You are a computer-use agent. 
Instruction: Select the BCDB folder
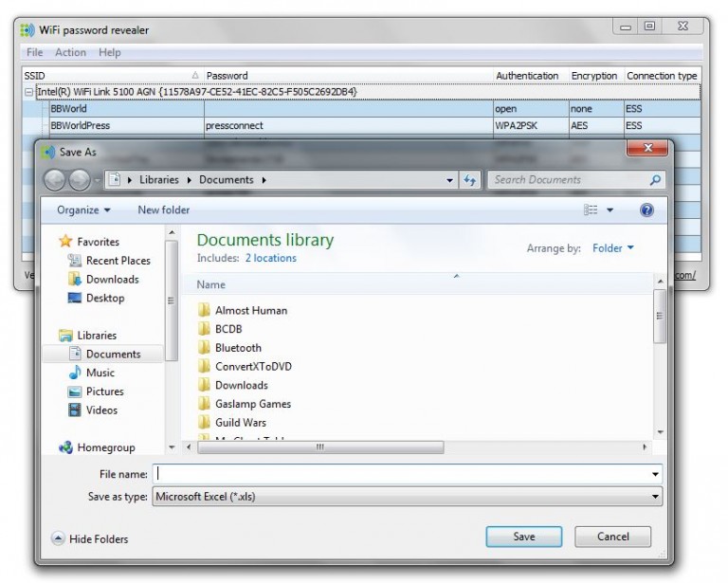pos(228,329)
